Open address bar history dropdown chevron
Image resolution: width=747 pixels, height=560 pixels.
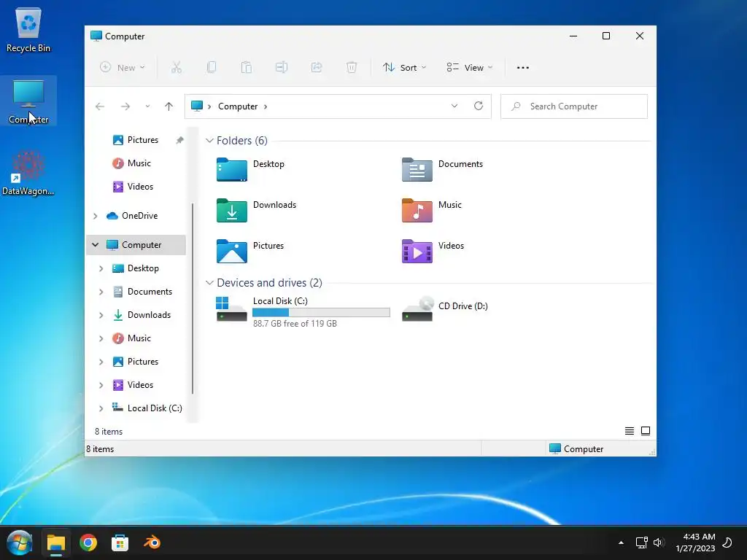click(454, 106)
